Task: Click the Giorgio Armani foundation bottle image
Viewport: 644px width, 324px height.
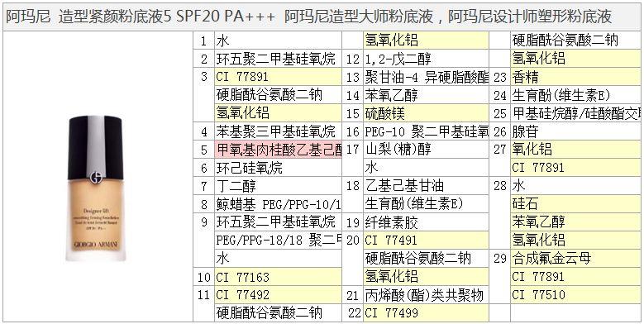Action: pos(95,188)
